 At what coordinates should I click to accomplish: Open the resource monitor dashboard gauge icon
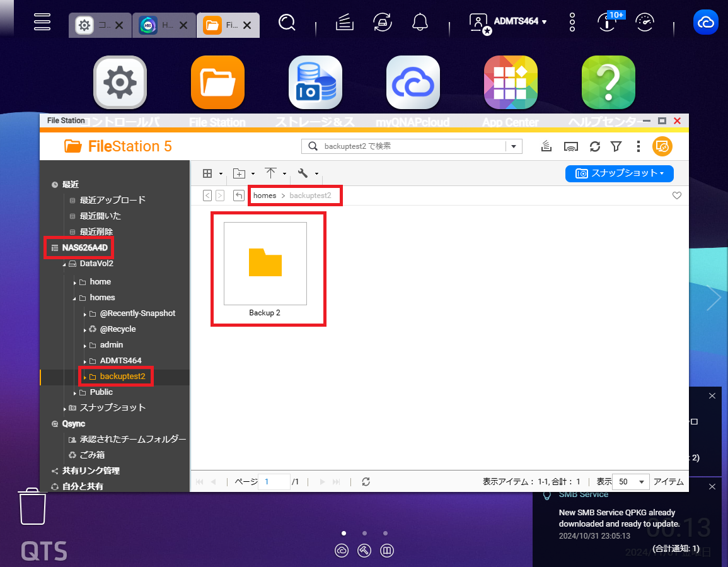(x=645, y=22)
